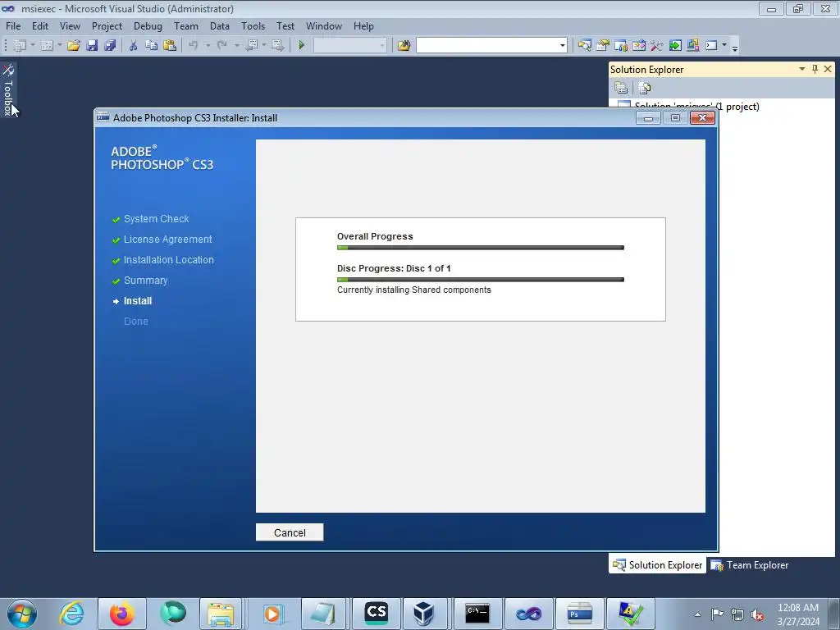Click Solution Explorer Show All Files icon

645,88
